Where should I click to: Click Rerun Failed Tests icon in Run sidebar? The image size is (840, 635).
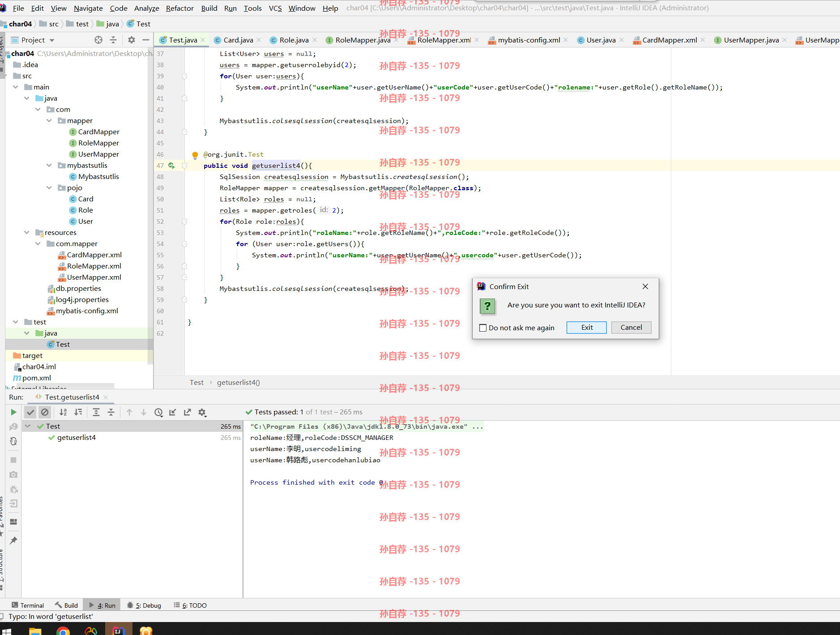point(13,426)
